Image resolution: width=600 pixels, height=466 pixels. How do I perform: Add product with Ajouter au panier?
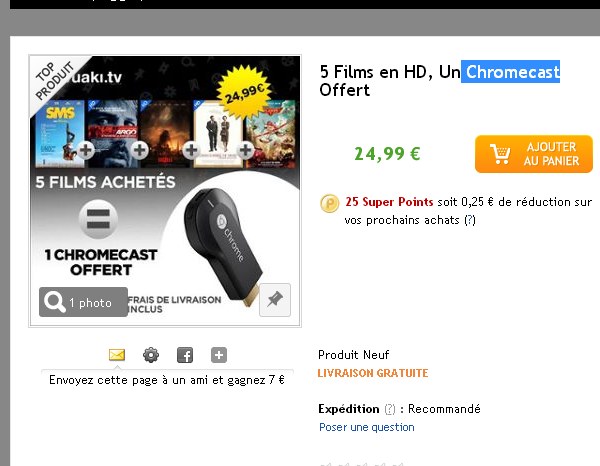pyautogui.click(x=534, y=154)
